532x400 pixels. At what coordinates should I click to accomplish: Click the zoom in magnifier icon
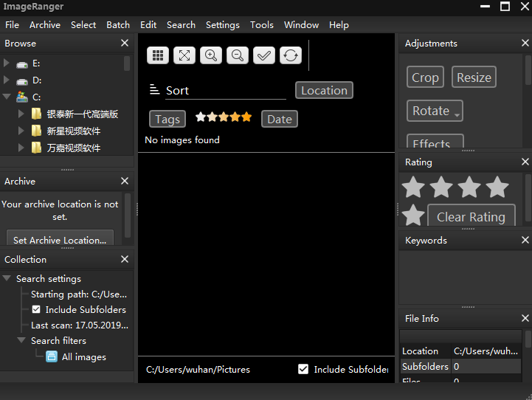tap(211, 55)
